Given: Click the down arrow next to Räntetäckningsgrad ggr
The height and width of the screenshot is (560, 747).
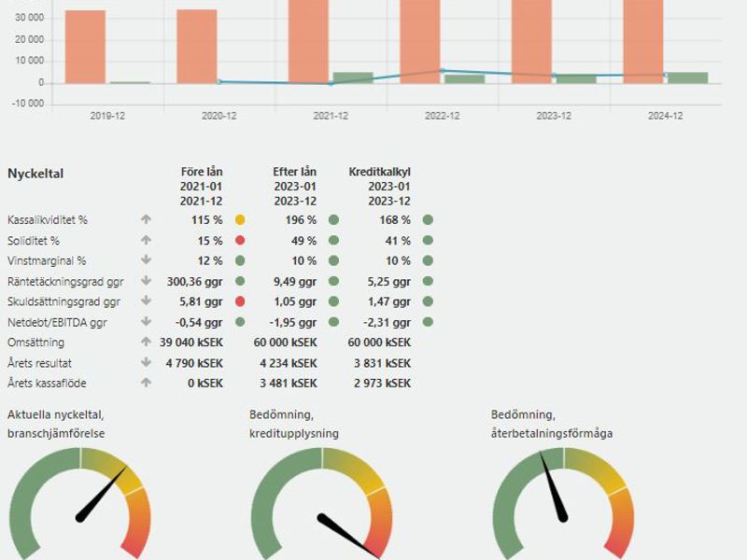Looking at the screenshot, I should [146, 281].
